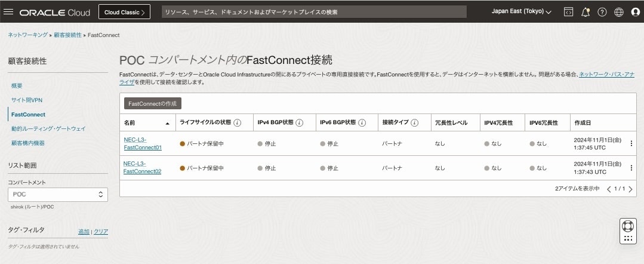644x264 pixels.
Task: Select サイト間VPN in the sidebar
Action: click(x=27, y=100)
